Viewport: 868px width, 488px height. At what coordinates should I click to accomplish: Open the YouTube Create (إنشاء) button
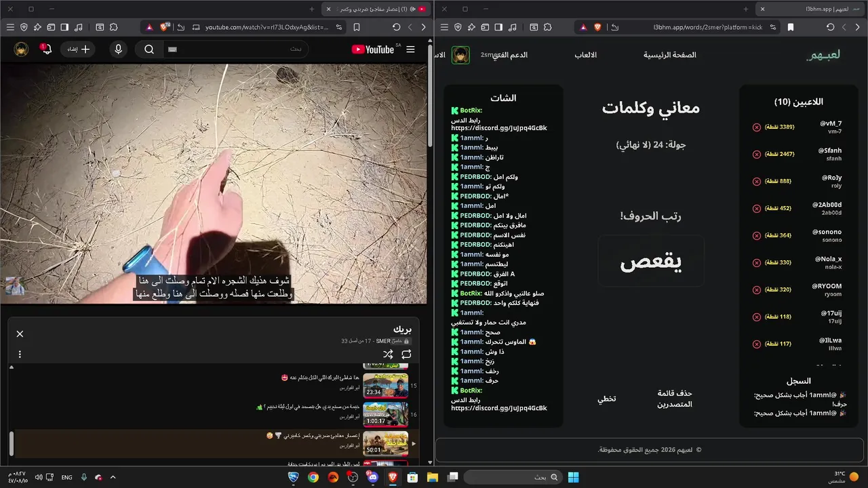(x=78, y=49)
